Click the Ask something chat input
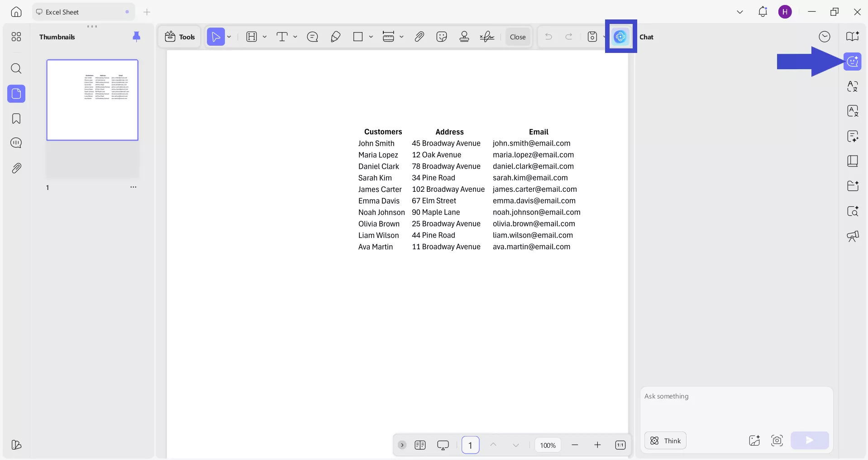The image size is (868, 460). [x=736, y=407]
